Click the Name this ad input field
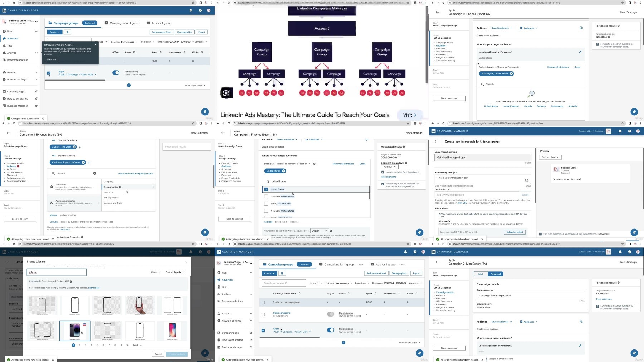644x362 pixels. tap(483, 158)
